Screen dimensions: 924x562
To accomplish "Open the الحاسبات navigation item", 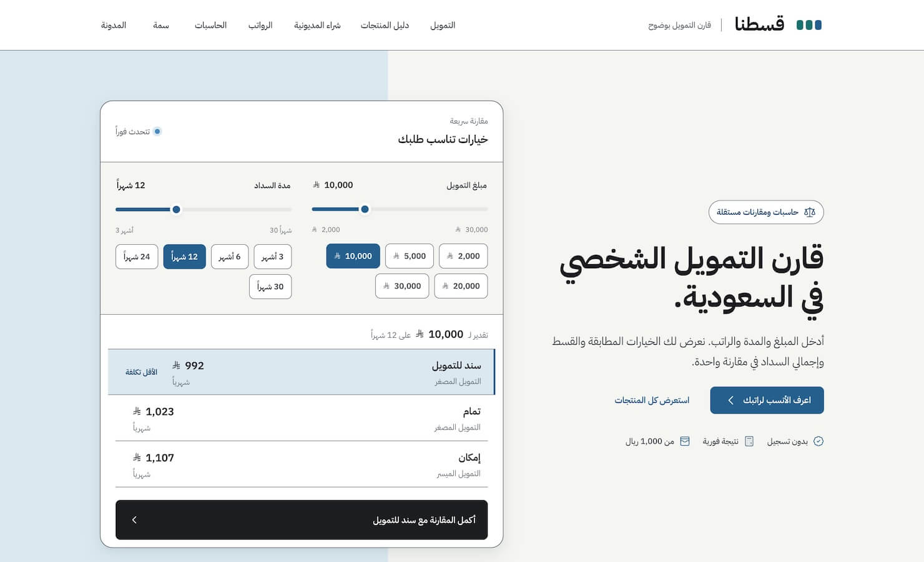I will (210, 25).
